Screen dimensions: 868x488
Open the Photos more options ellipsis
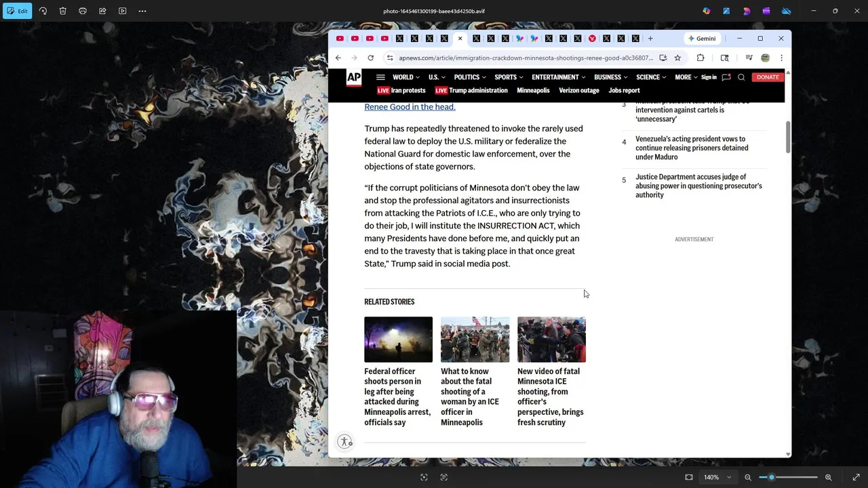point(142,11)
